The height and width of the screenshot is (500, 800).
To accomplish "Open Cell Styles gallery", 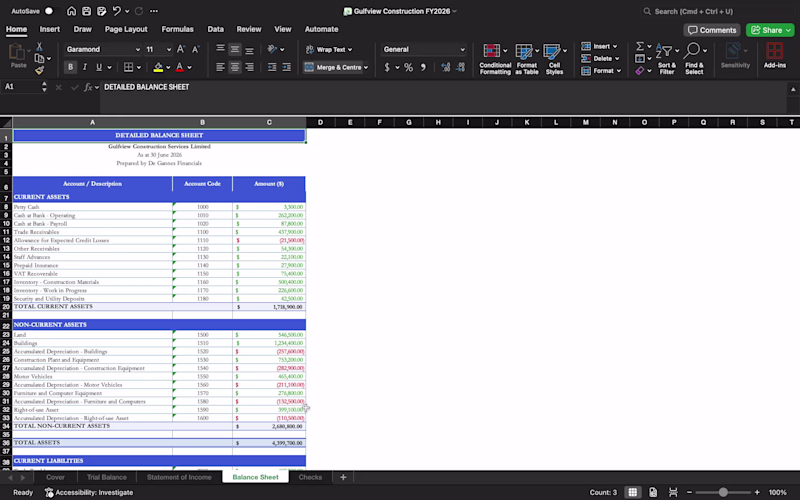I will pos(555,59).
